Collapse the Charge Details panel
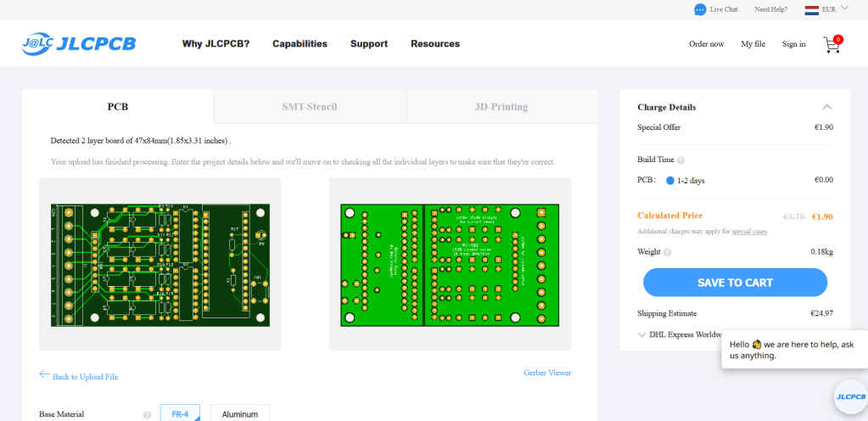The height and width of the screenshot is (421, 868). point(827,108)
